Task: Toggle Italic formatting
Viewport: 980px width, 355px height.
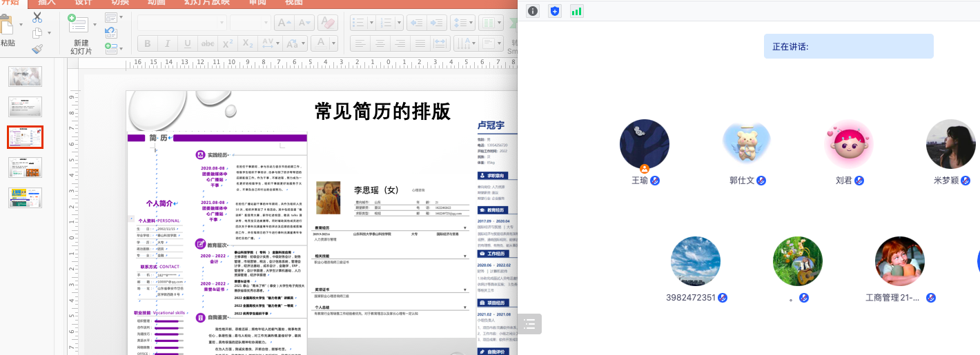Action: [x=167, y=44]
